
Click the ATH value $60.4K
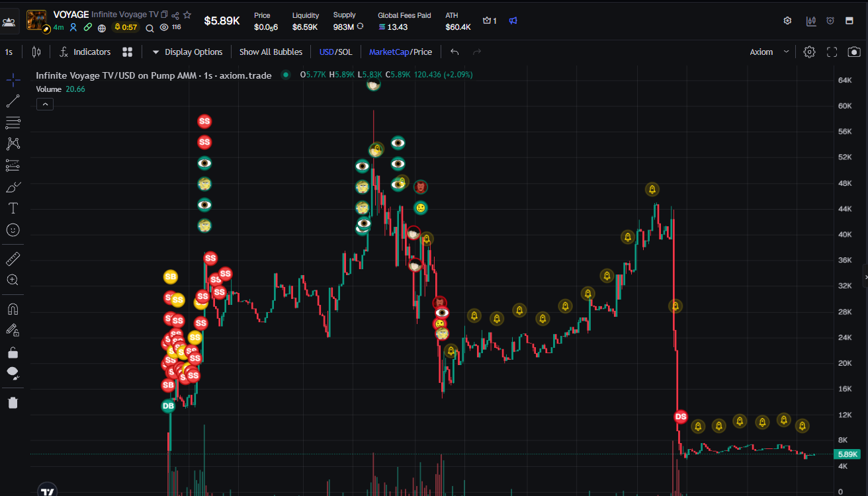(x=458, y=27)
